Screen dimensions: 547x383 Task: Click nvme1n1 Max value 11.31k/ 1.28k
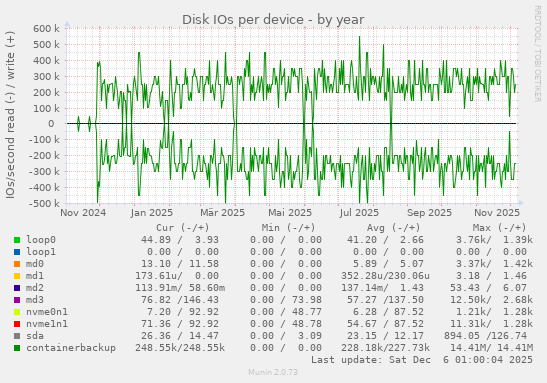491,324
